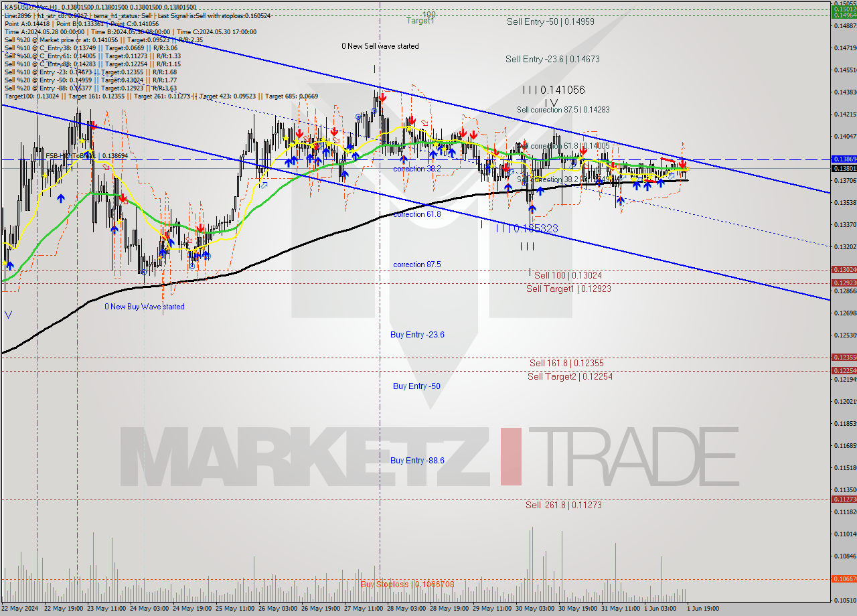Click the black 0.13801 current price tag

click(844, 168)
